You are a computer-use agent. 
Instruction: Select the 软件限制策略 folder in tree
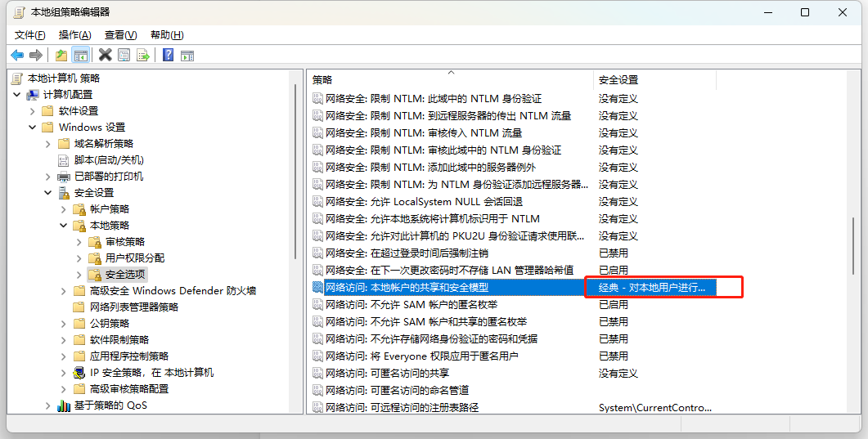point(119,339)
